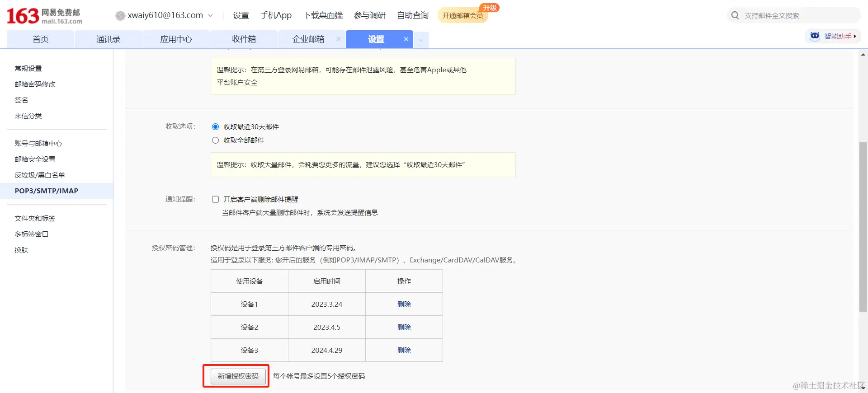Viewport: 868px width, 393px height.
Task: Click the 163 NetEase mail logo
Action: pos(44,16)
